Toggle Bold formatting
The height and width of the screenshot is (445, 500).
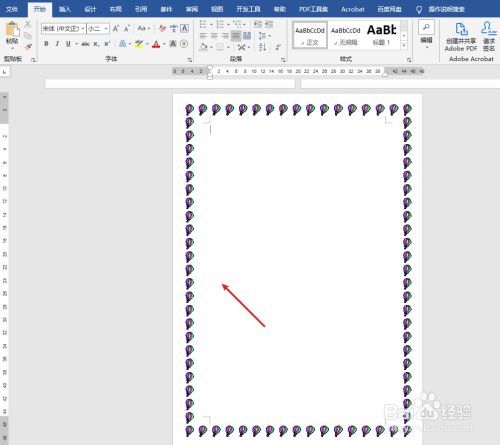(x=46, y=44)
